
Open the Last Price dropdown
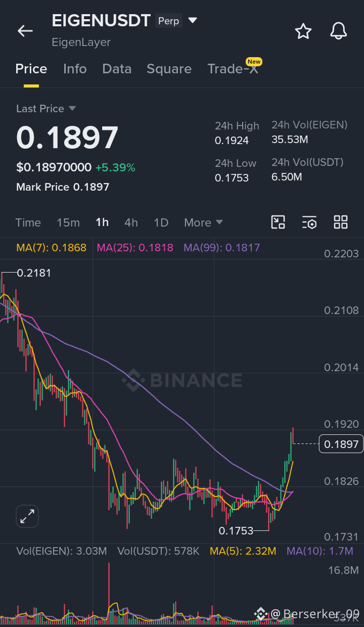[46, 109]
